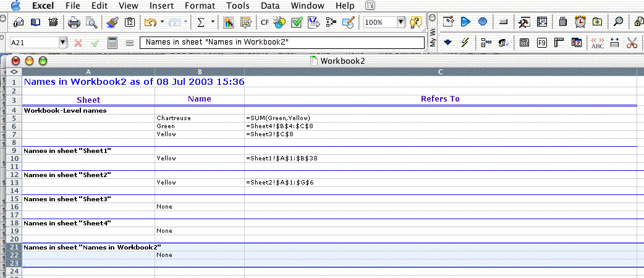Select row 21 header
The height and width of the screenshot is (278, 644).
point(15,247)
